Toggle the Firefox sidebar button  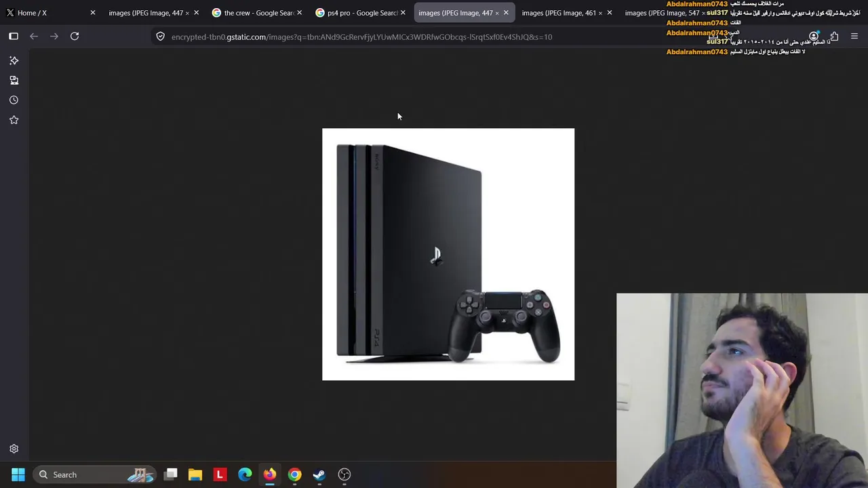coord(14,37)
